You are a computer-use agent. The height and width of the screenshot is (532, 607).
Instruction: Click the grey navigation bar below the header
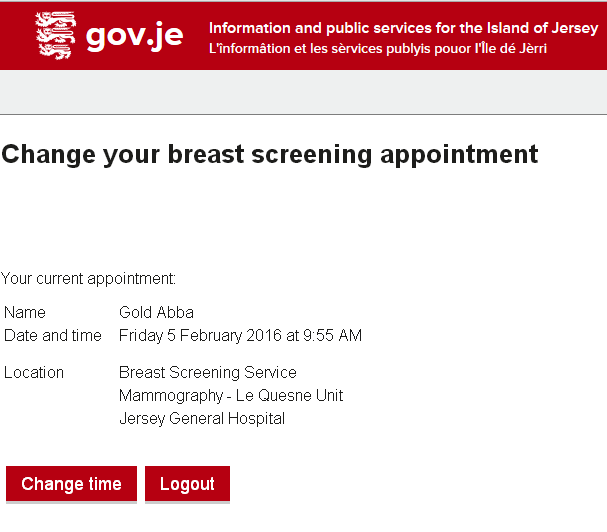304,92
